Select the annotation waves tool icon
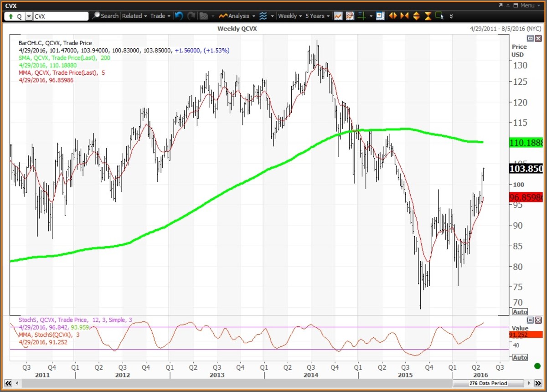Screen dimensions: 547x392 click(x=263, y=16)
